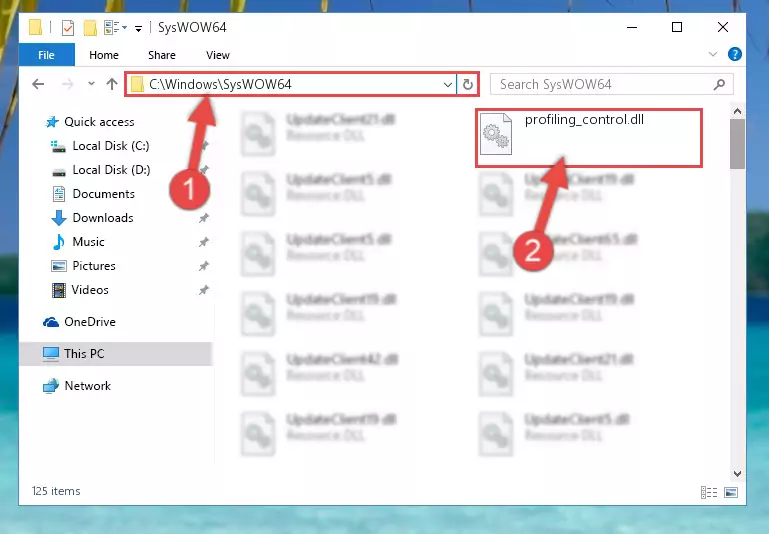This screenshot has height=534, width=769.
Task: Click the New folder quick access icon
Action: point(90,28)
